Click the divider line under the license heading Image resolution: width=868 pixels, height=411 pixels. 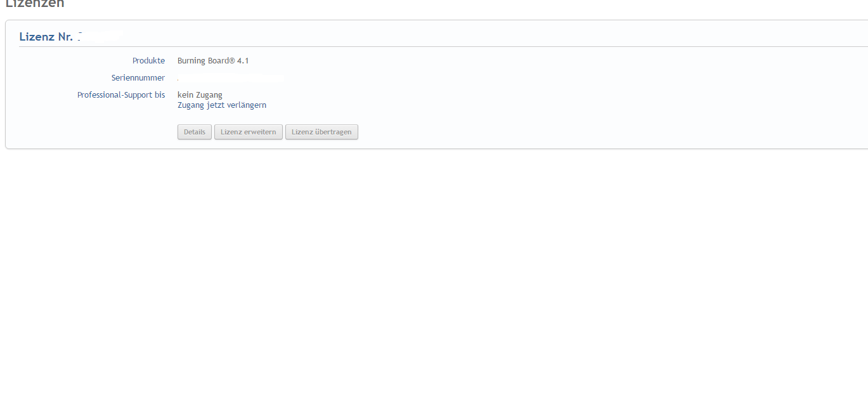click(x=444, y=46)
